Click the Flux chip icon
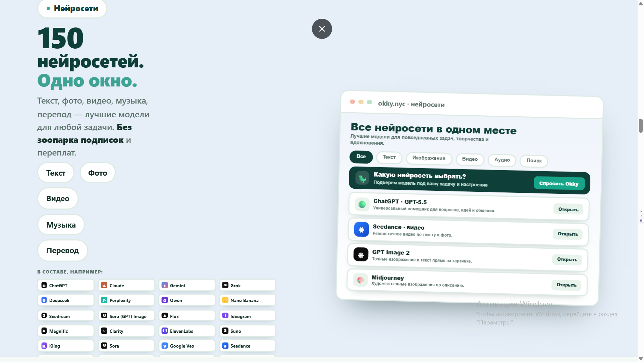 pos(165,315)
